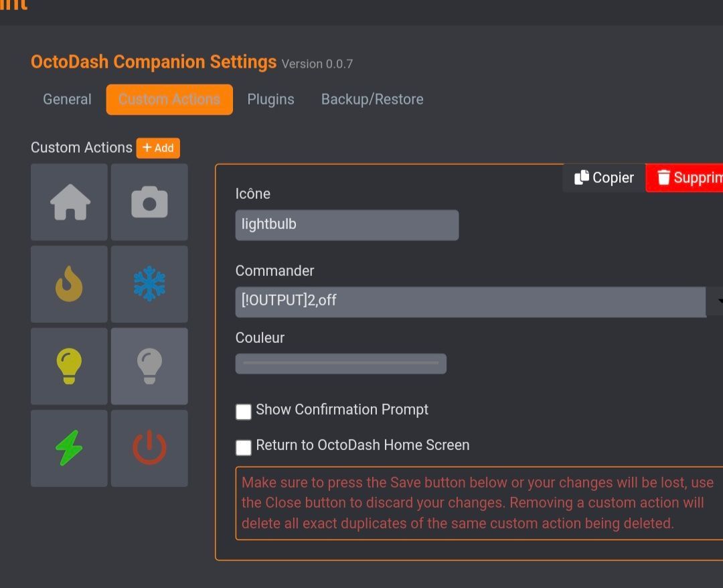This screenshot has height=588, width=723.
Task: Open the Backup/Restore tab
Action: click(x=372, y=100)
